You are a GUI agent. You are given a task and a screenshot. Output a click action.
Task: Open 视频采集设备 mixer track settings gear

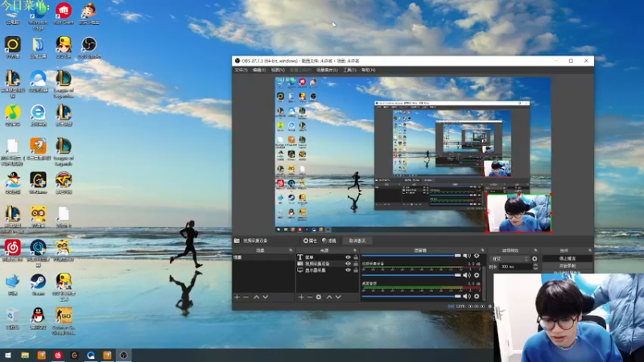[x=477, y=275]
